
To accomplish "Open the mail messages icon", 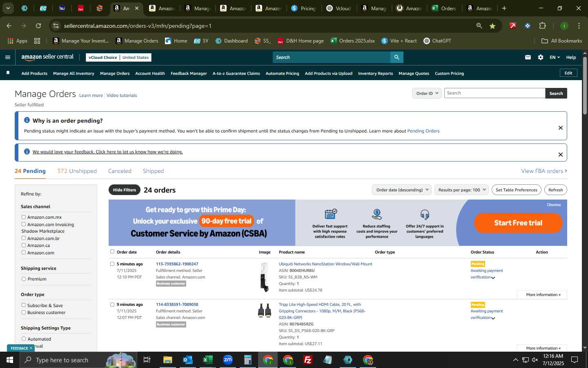I will coord(528,57).
